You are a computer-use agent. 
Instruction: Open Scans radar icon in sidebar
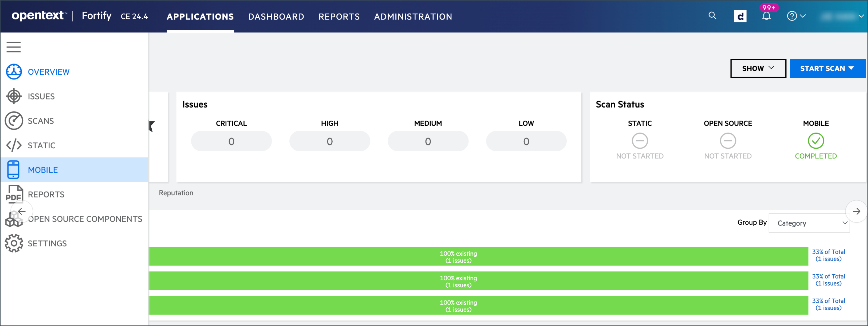[14, 121]
